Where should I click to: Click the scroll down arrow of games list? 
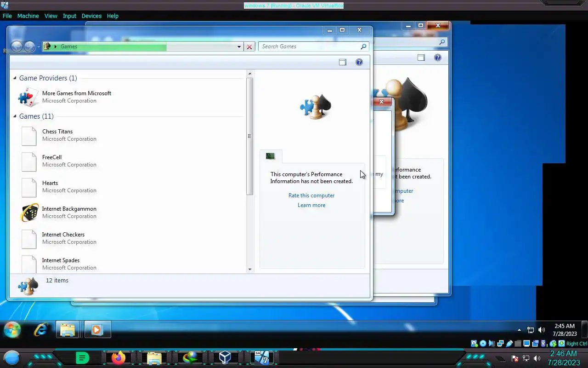pos(250,269)
